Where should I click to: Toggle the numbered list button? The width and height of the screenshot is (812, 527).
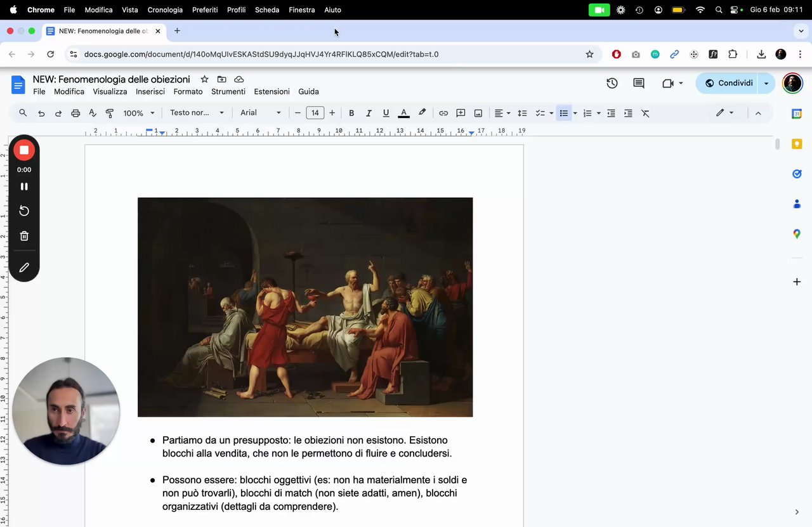coord(587,113)
